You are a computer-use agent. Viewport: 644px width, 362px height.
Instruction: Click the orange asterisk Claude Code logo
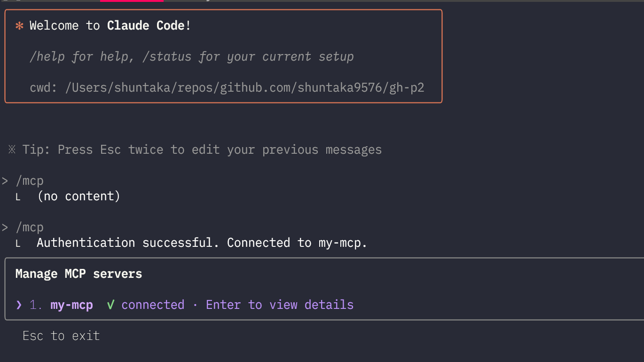[19, 26]
